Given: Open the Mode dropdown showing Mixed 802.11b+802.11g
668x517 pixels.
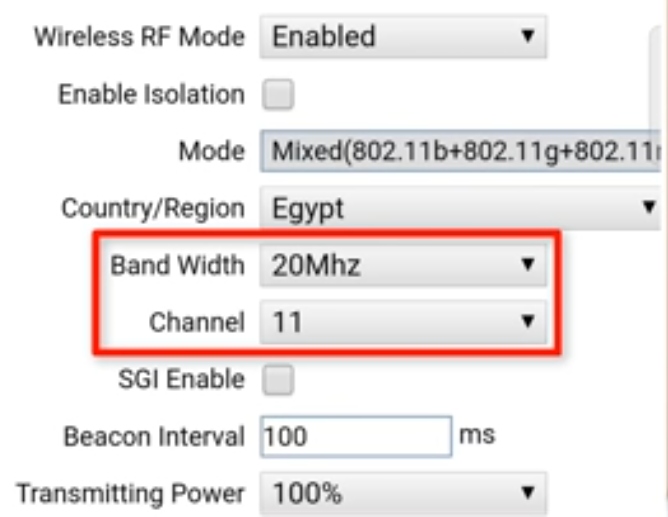Looking at the screenshot, I should [x=461, y=151].
